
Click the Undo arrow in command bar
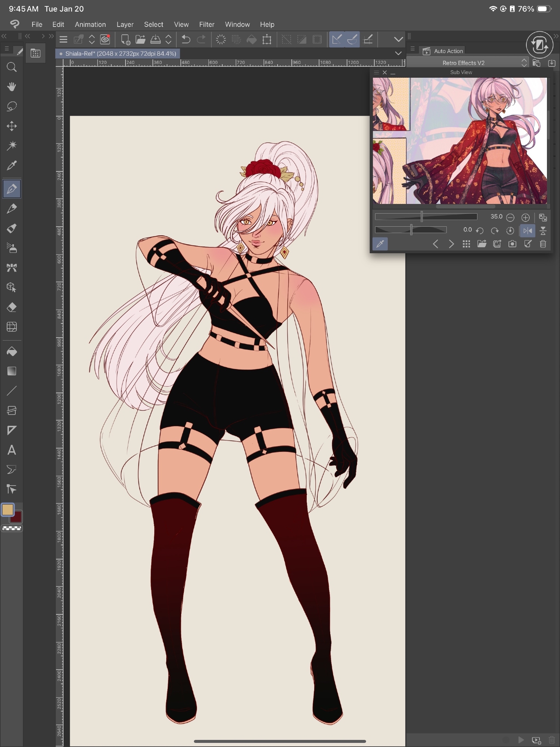pyautogui.click(x=186, y=39)
